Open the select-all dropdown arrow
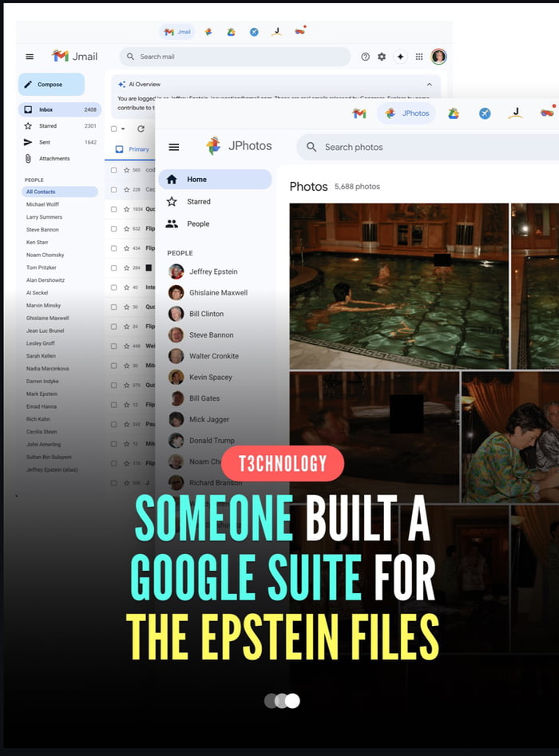 click(x=123, y=129)
